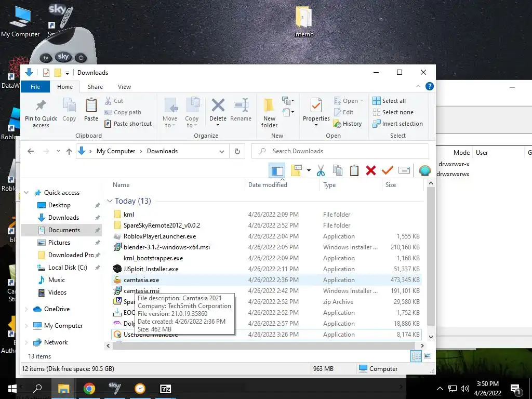Select Pictures in navigation pane
Screen dimensions: 532x399
coord(59,243)
